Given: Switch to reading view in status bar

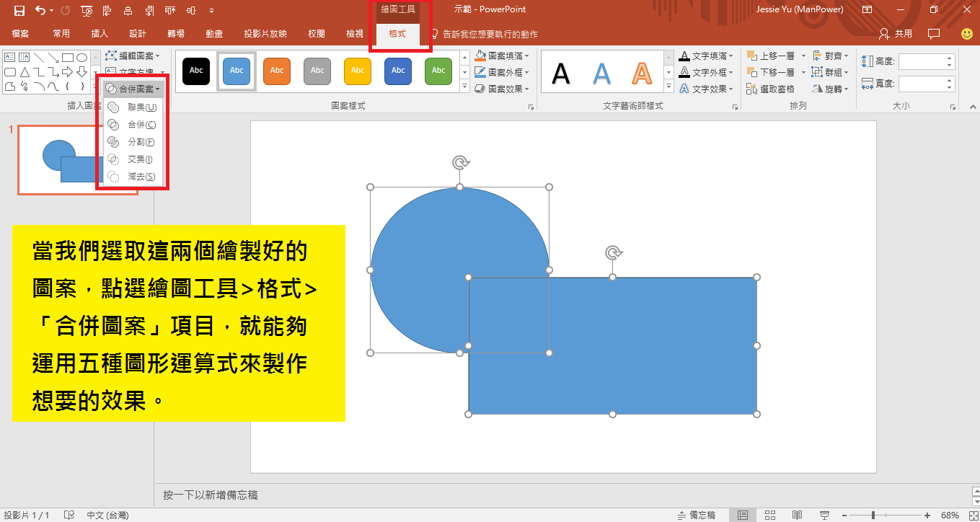Looking at the screenshot, I should pos(797,515).
